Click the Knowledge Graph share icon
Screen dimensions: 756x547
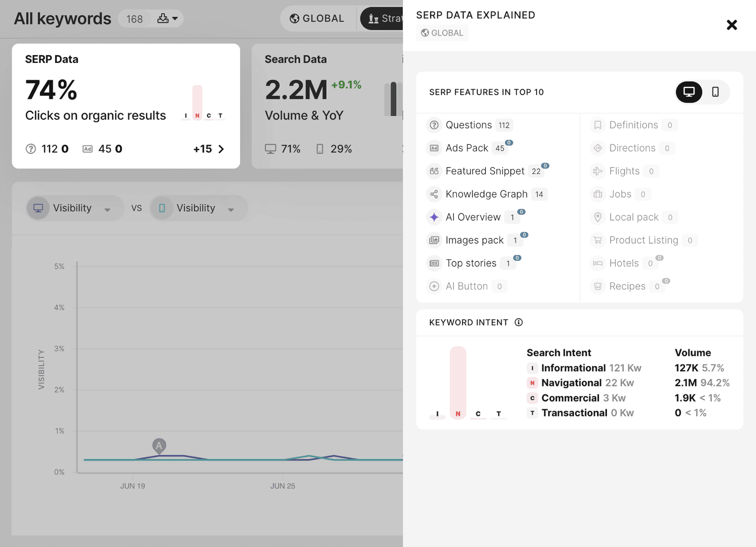point(434,194)
